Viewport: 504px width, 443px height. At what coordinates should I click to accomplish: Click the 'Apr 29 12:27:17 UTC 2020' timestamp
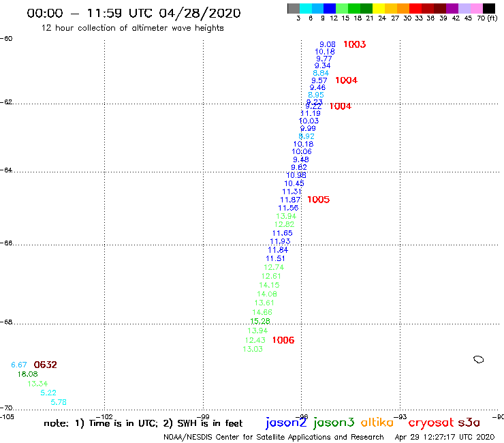pos(445,437)
